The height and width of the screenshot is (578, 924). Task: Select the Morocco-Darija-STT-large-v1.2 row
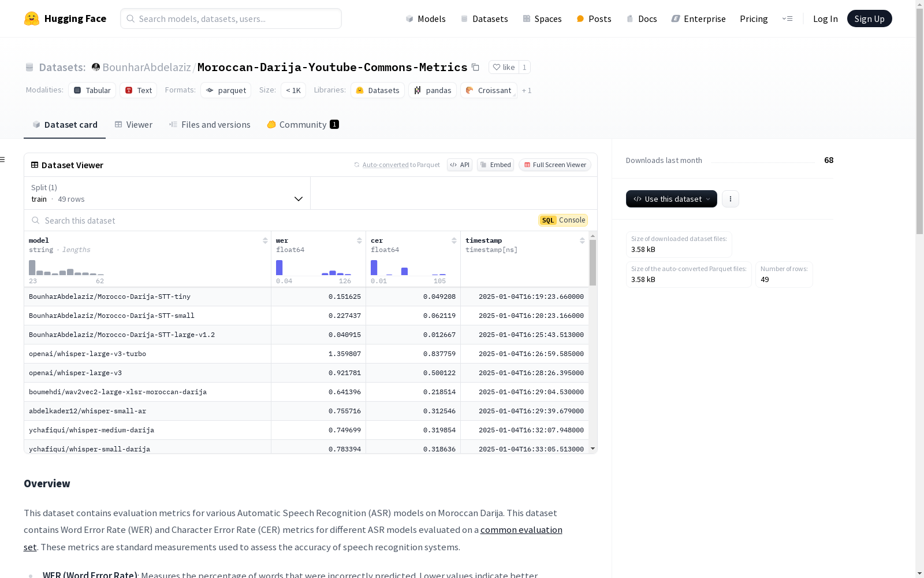(307, 335)
